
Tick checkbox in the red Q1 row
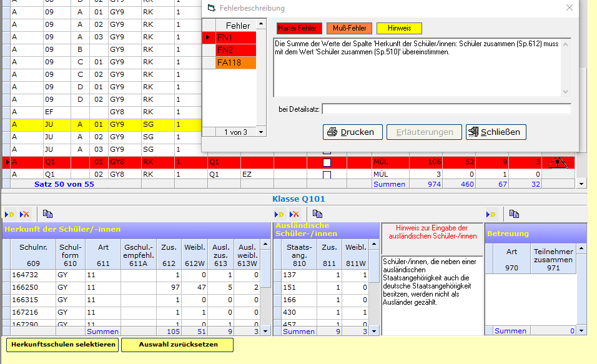327,163
